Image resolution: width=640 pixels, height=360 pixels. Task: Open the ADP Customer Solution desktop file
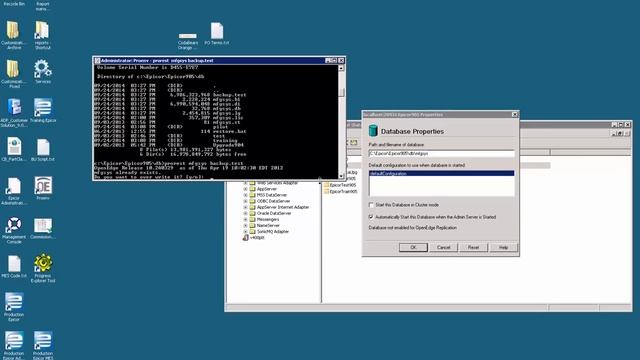pyautogui.click(x=14, y=112)
